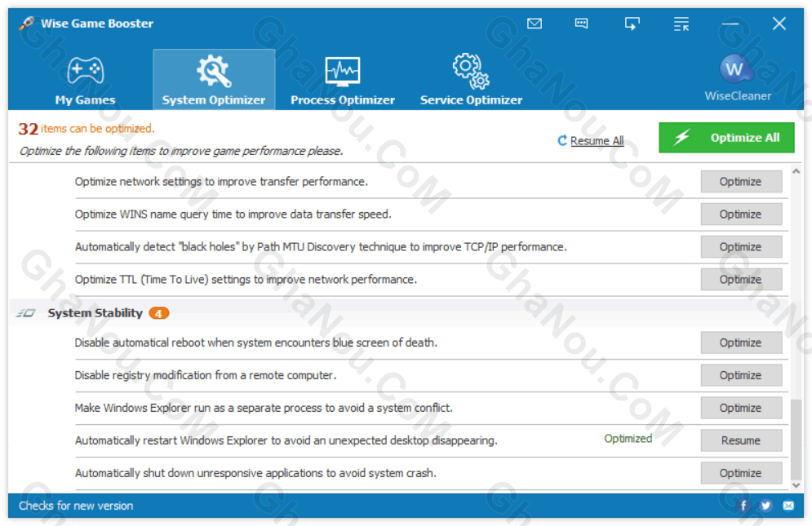Click the scrollbar down arrow
Screen dimensions: 812x526
[x=796, y=485]
